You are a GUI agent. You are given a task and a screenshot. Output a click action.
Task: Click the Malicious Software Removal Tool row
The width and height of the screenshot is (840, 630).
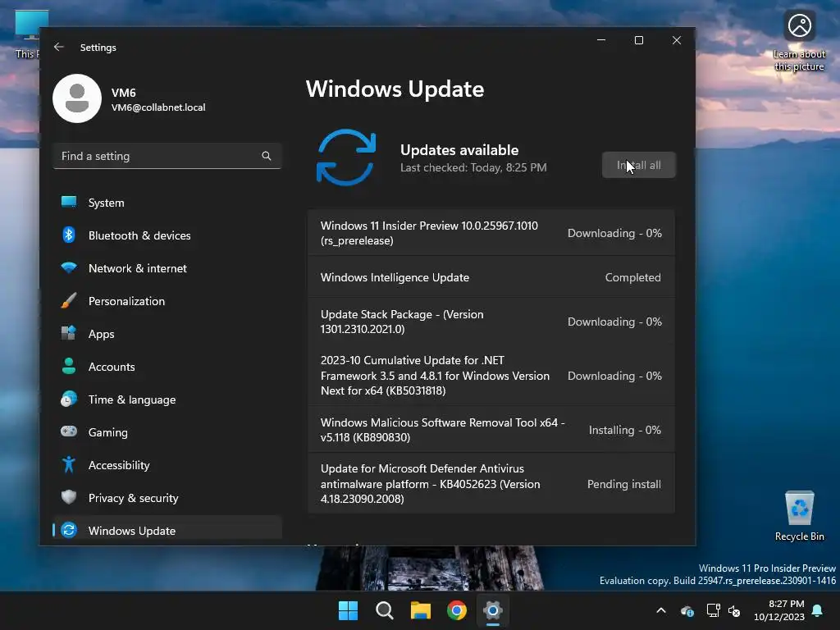pos(491,430)
